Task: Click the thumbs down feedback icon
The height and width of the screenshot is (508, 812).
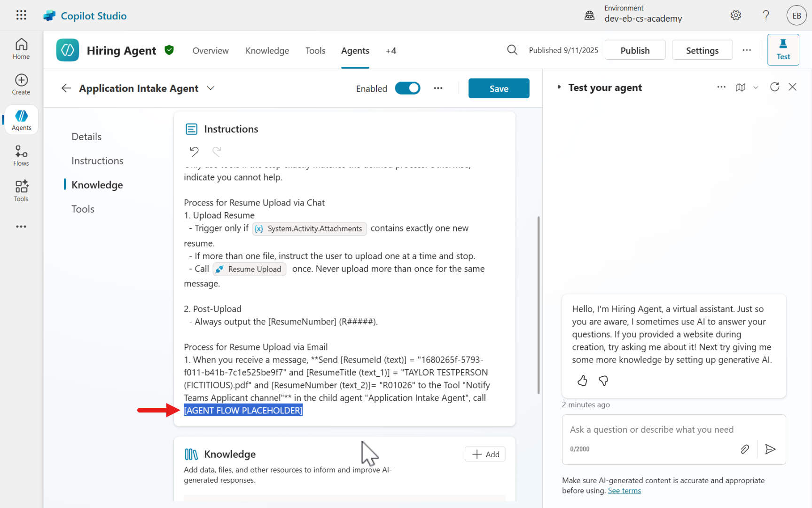Action: point(603,381)
